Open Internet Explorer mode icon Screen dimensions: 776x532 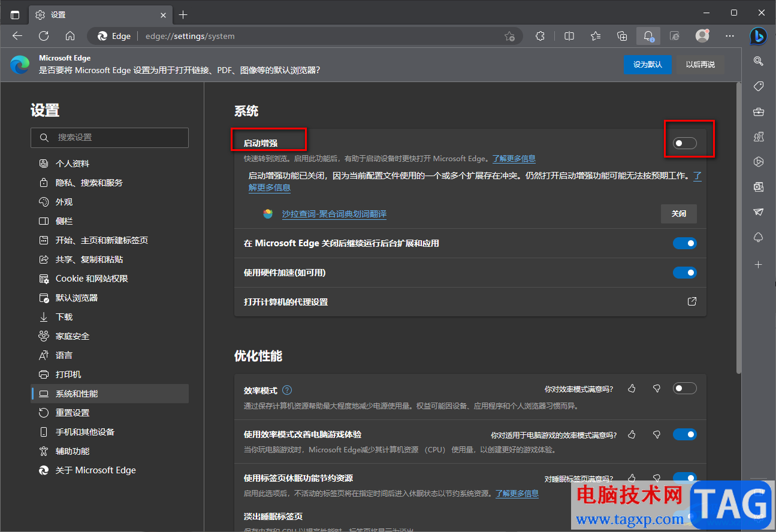[x=675, y=36]
